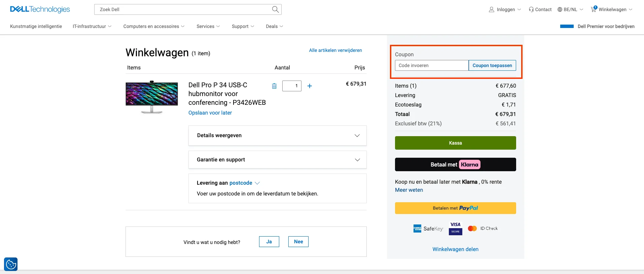Open cookie settings icon
This screenshot has width=644, height=274.
click(11, 264)
